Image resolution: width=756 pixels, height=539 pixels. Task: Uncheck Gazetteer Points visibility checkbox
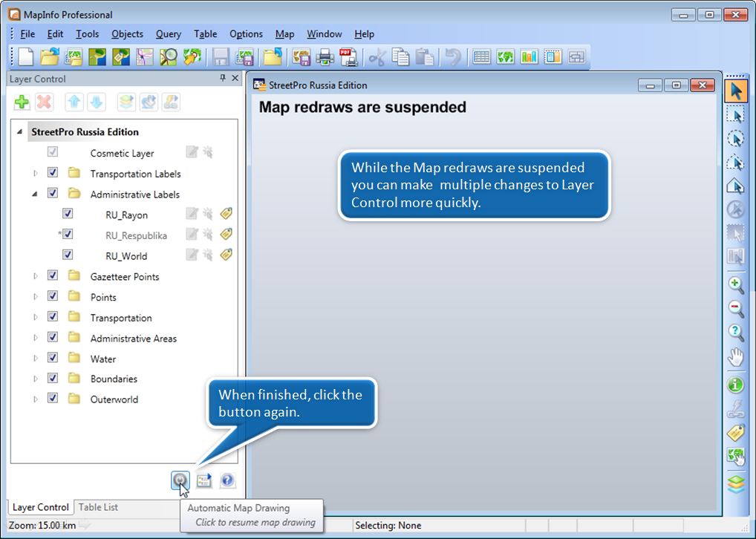(53, 275)
